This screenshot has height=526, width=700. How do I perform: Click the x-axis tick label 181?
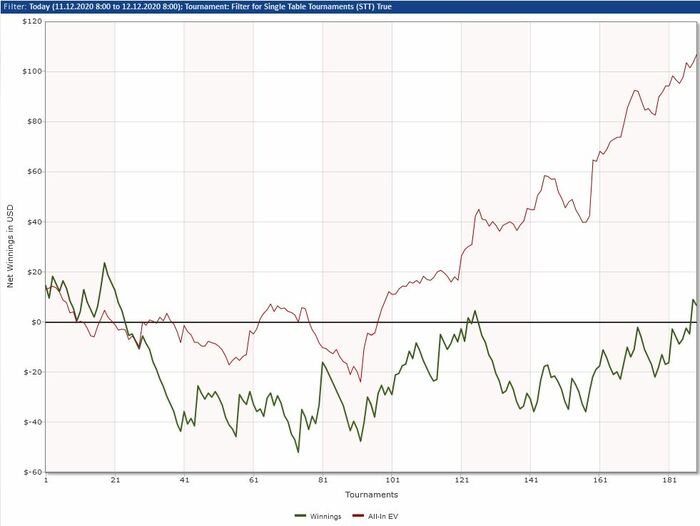(x=670, y=480)
